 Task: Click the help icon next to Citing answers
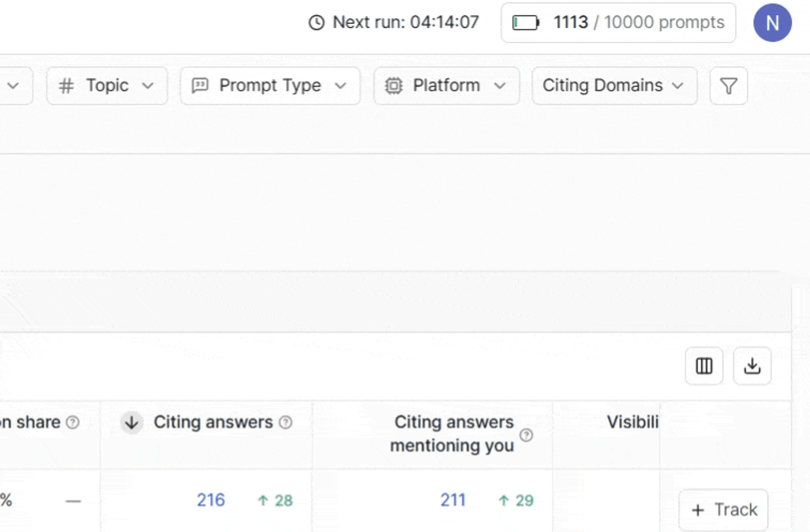[x=286, y=422]
